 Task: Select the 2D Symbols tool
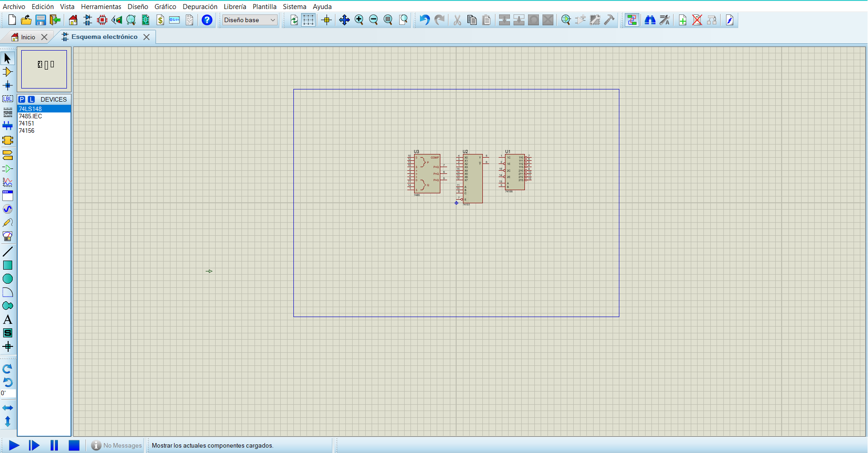8,333
